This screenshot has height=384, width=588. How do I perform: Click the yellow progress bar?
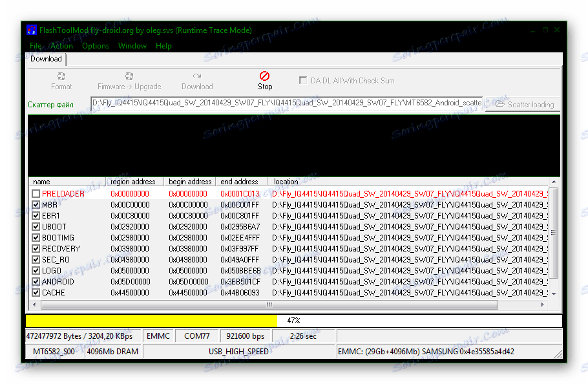(x=151, y=321)
